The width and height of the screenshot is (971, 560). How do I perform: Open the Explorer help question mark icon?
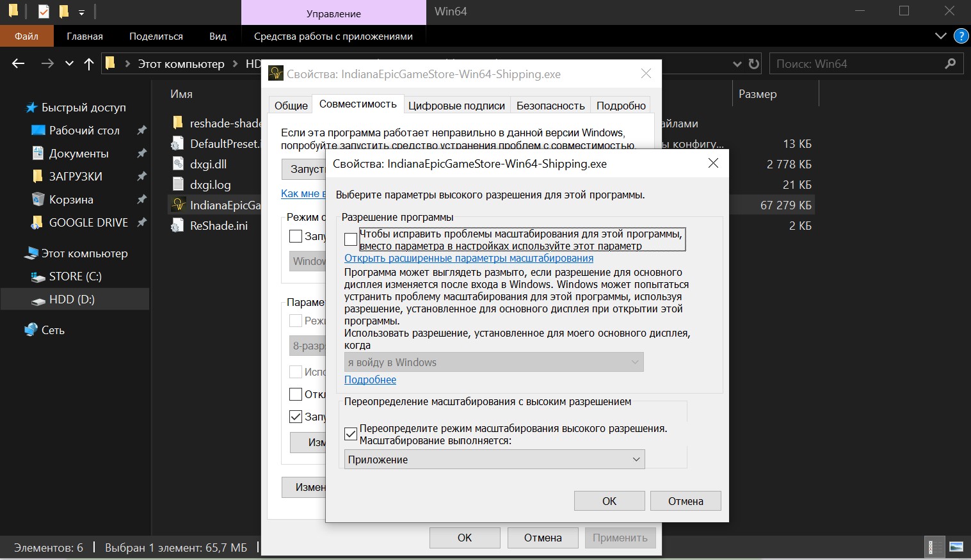(961, 36)
